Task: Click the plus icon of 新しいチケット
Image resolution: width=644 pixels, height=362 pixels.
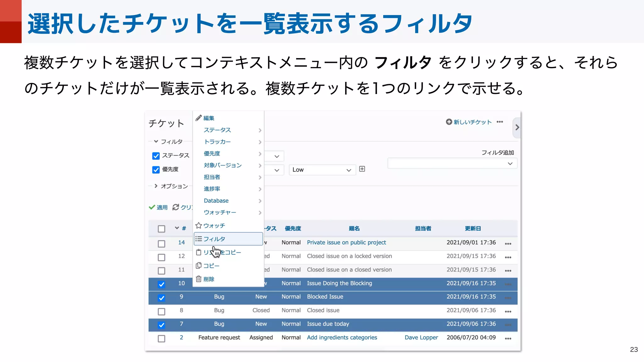Action: (x=449, y=122)
